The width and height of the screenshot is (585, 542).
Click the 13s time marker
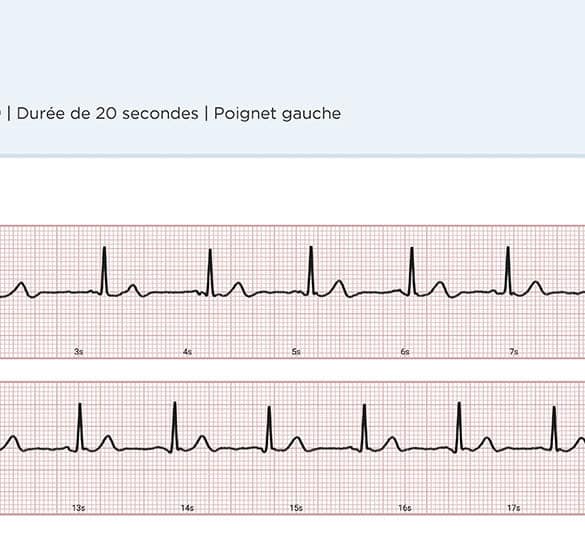(78, 508)
